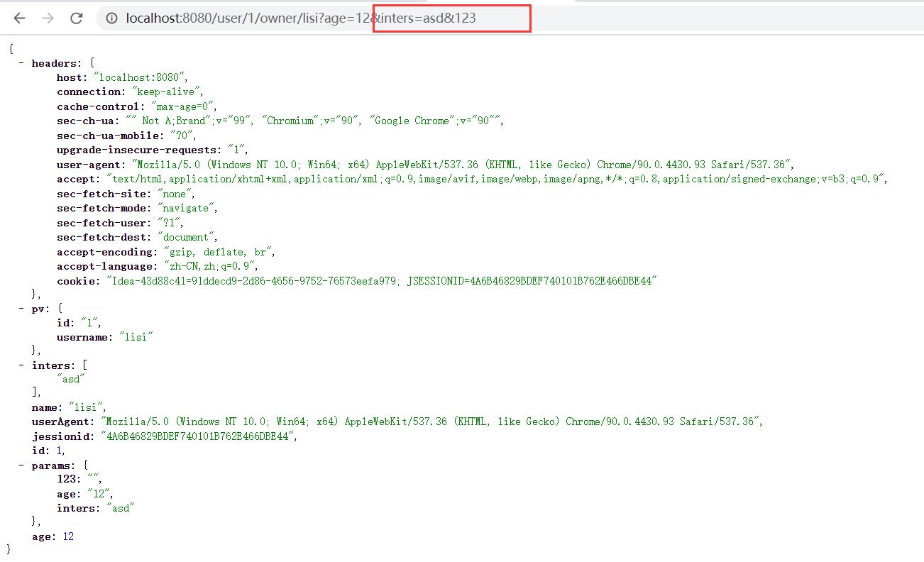Click the browser back arrow
Image resolution: width=924 pixels, height=562 pixels.
click(19, 18)
